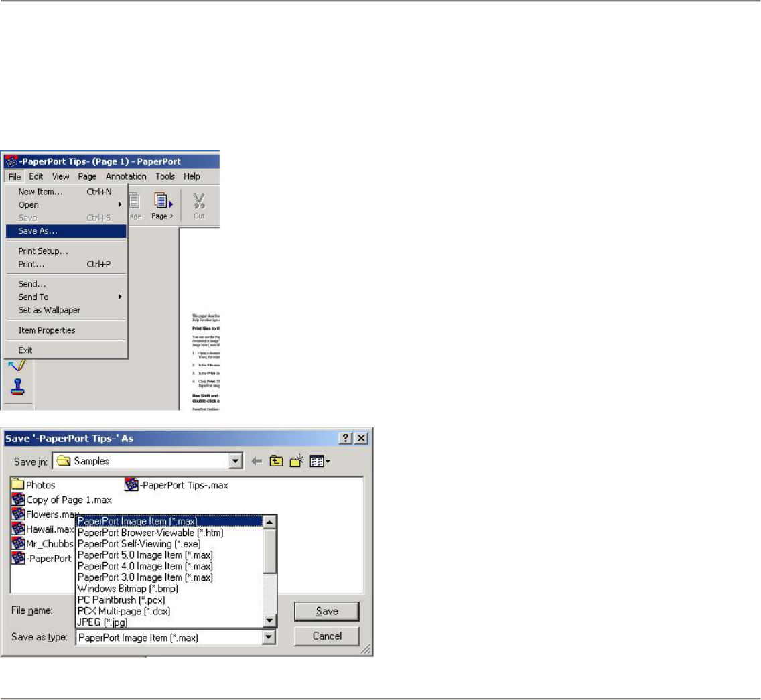The height and width of the screenshot is (700, 761).
Task: Open the File menu
Action: [14, 176]
